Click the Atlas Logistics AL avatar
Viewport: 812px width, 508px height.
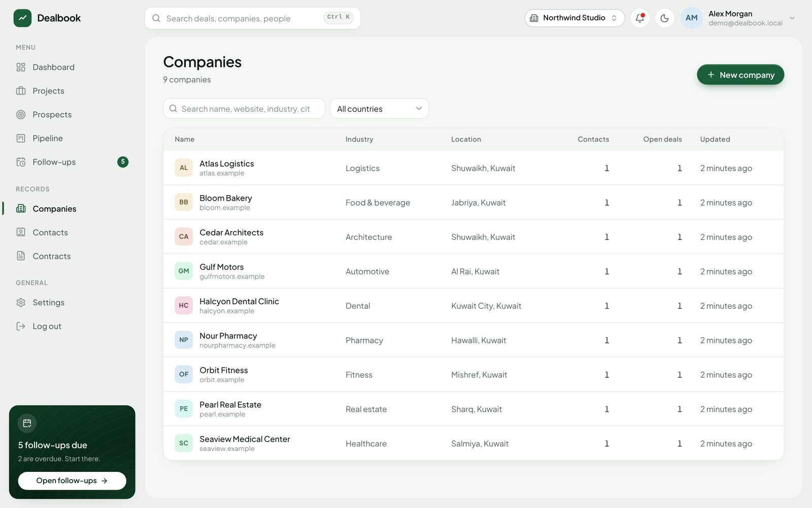tap(184, 168)
